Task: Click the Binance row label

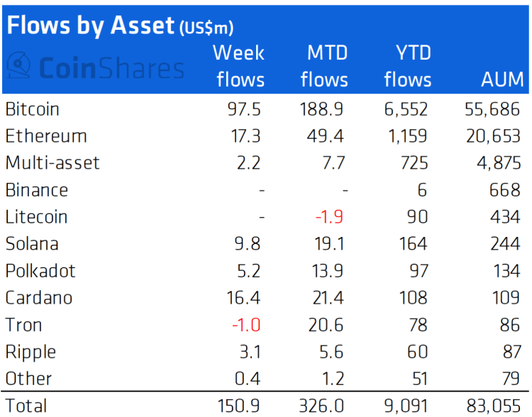Action: [x=36, y=190]
